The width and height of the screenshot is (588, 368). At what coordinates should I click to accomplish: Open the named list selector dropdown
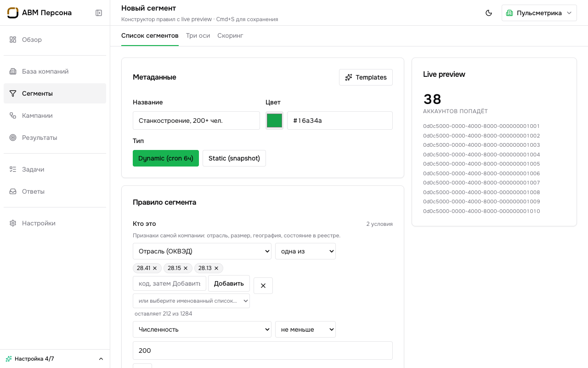click(191, 301)
